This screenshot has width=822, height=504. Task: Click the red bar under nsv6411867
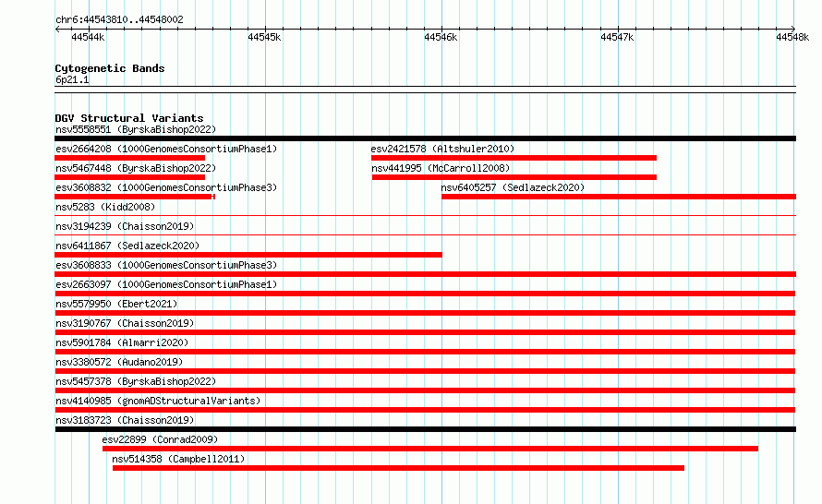tap(248, 255)
